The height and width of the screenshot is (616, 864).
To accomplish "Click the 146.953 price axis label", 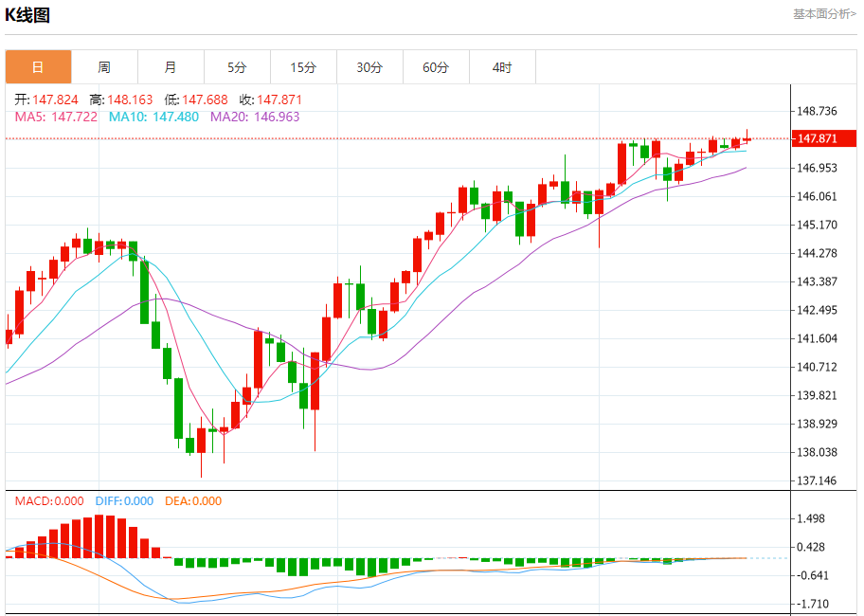I will (818, 168).
